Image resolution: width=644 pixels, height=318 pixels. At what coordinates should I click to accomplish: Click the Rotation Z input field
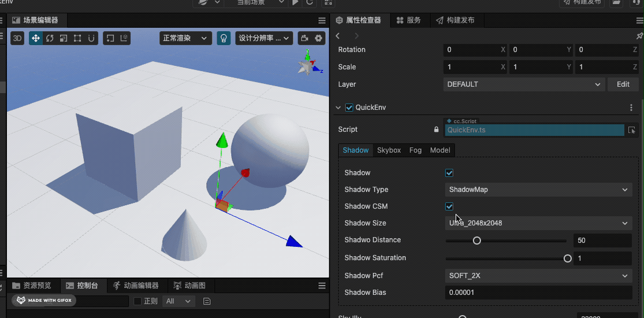tap(606, 50)
